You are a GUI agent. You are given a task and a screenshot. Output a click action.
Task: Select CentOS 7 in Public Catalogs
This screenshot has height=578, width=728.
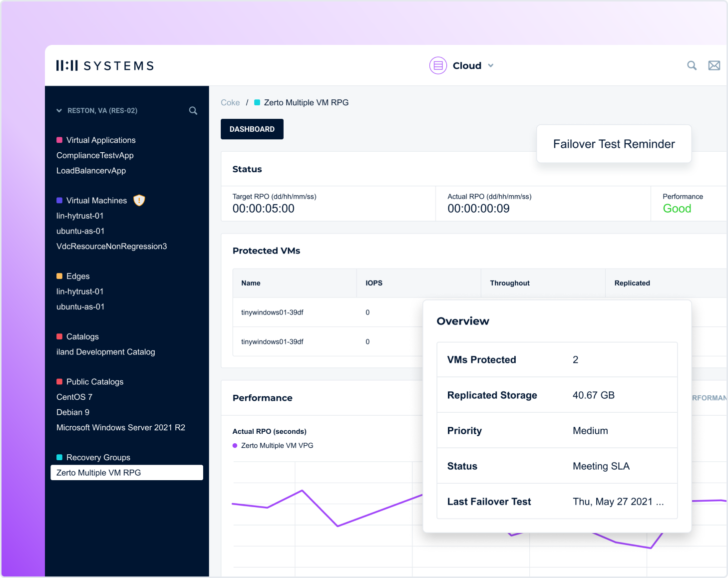click(x=74, y=397)
